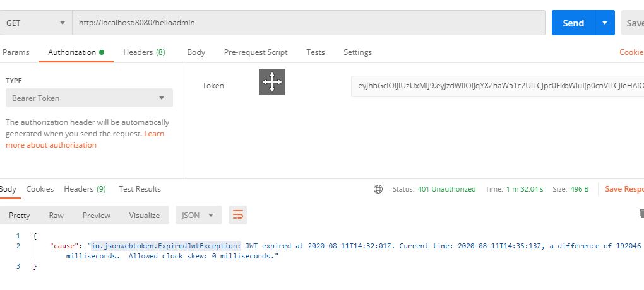644x290 pixels.
Task: Click the copy response icon at right edge
Action: (x=641, y=213)
